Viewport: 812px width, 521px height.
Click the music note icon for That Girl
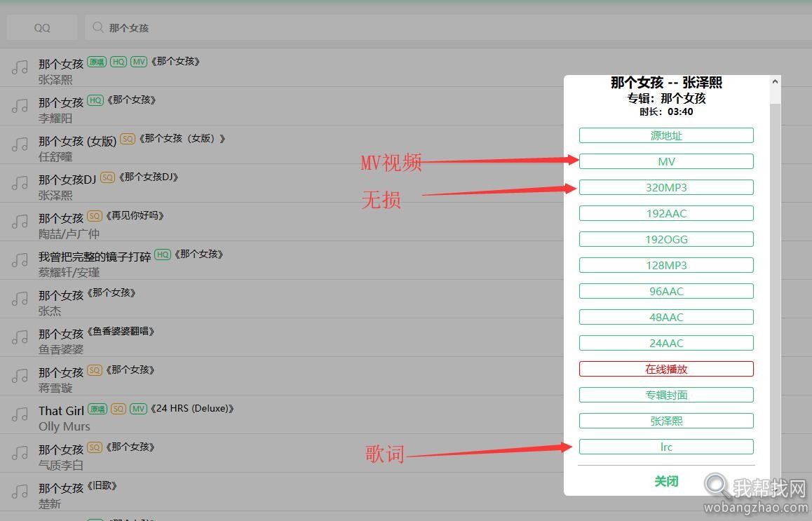tap(20, 414)
